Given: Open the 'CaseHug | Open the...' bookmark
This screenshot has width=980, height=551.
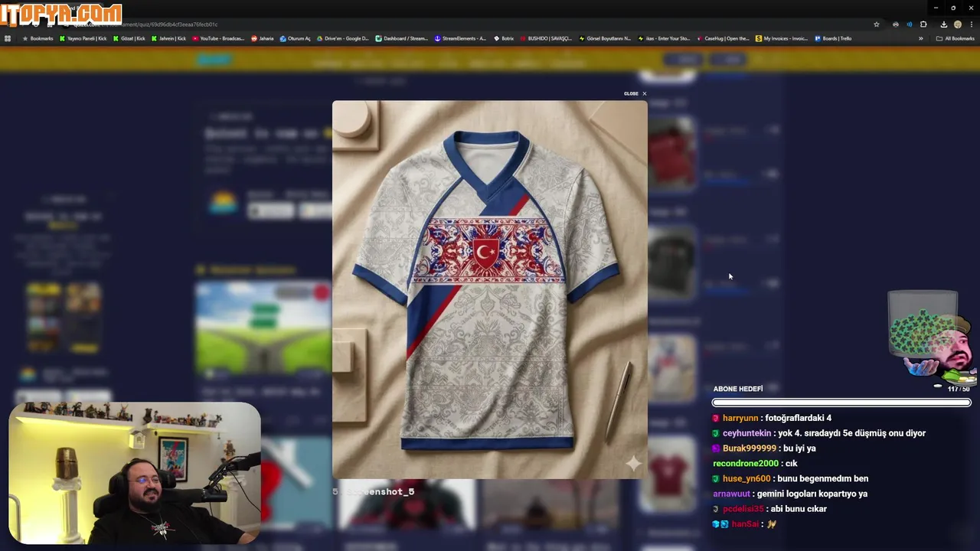Looking at the screenshot, I should (x=723, y=38).
